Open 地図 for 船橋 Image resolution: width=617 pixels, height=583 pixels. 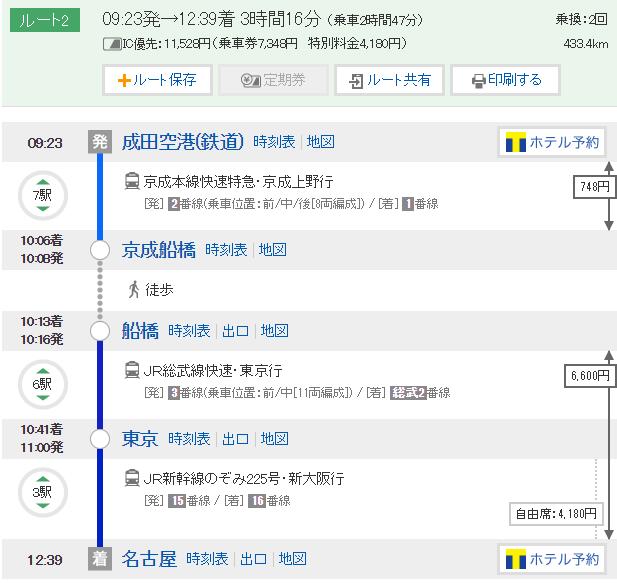pyautogui.click(x=275, y=331)
